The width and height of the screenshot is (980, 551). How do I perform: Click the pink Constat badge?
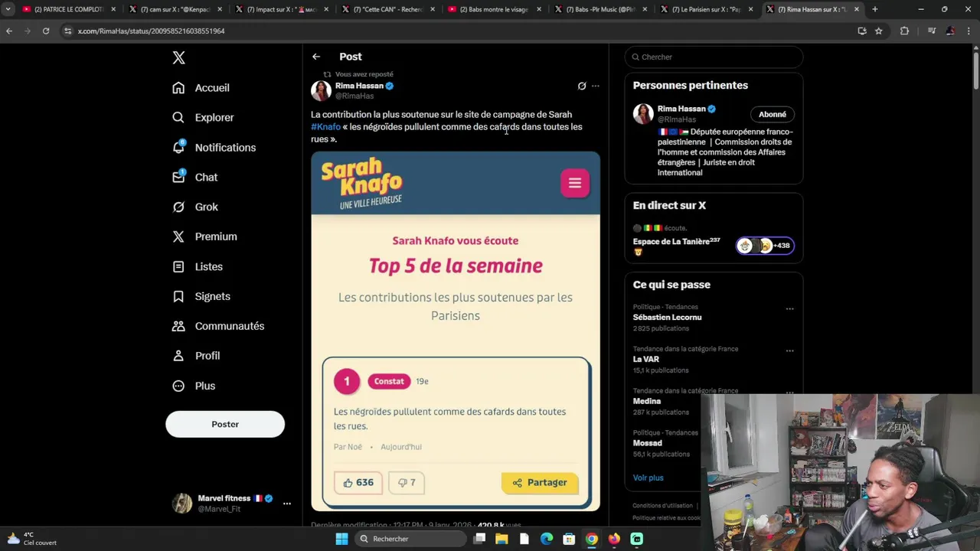(x=389, y=381)
